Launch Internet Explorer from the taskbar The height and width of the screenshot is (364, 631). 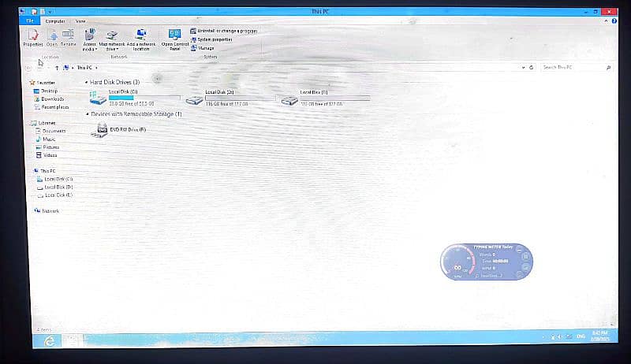(50, 340)
